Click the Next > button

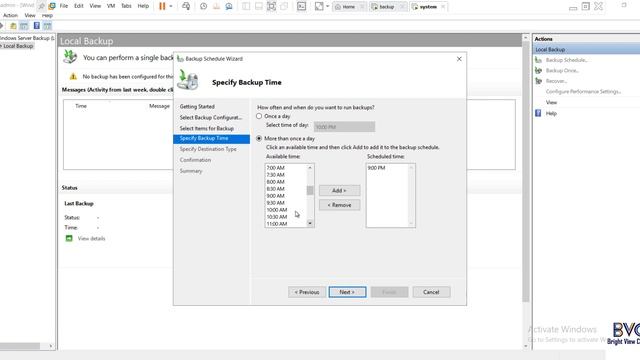[347, 292]
